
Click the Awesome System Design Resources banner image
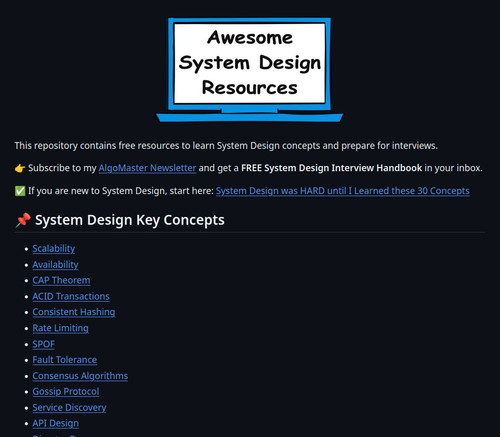[x=250, y=70]
